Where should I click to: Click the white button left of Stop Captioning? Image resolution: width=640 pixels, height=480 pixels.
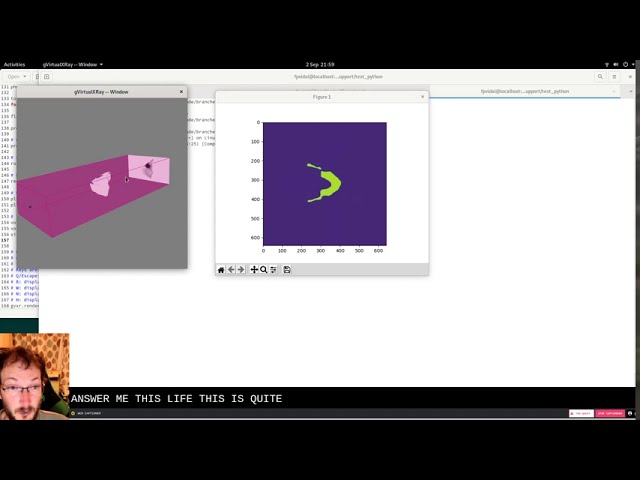click(x=581, y=413)
